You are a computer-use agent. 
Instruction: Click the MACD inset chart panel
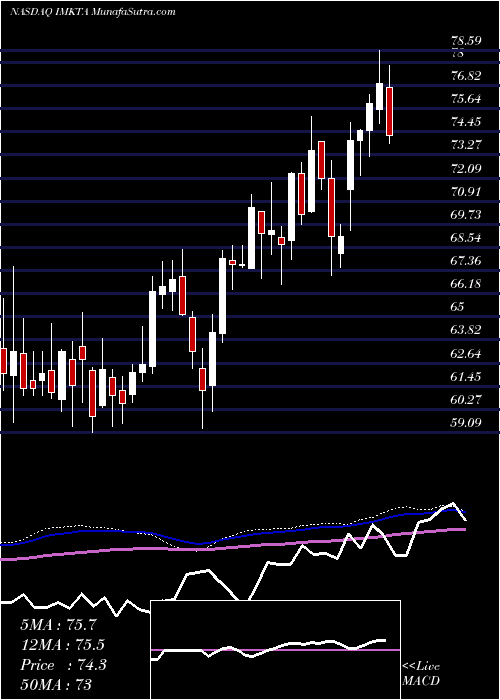click(275, 650)
